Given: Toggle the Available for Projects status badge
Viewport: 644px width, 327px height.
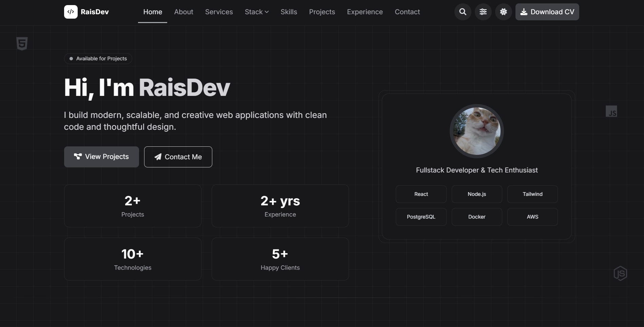Looking at the screenshot, I should (98, 58).
